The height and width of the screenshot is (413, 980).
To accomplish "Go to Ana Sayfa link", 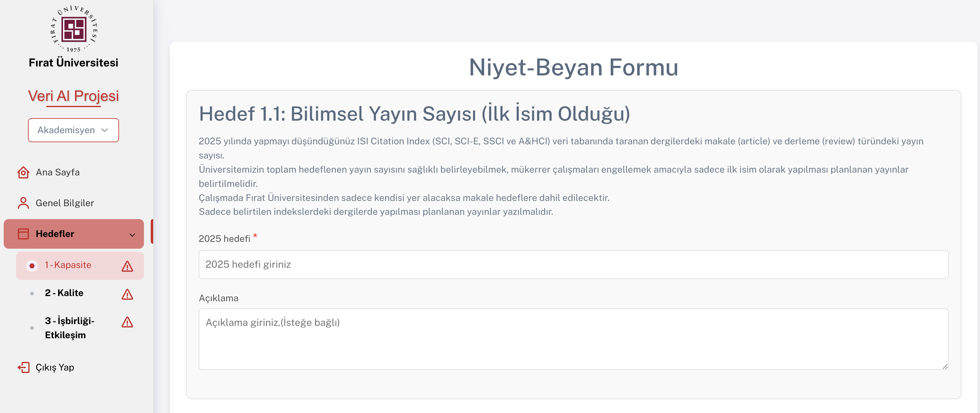I will pos(58,172).
